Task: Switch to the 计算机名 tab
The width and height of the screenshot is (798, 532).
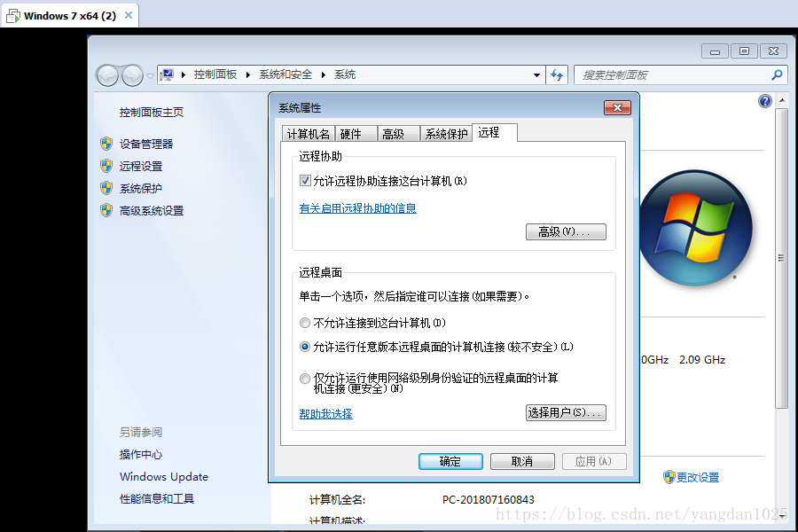Action: [309, 134]
